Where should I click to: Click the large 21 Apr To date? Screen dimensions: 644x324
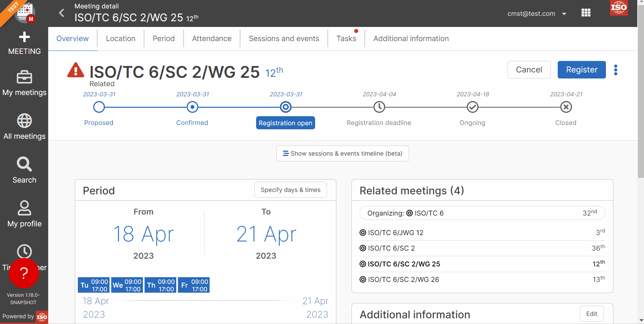266,234
